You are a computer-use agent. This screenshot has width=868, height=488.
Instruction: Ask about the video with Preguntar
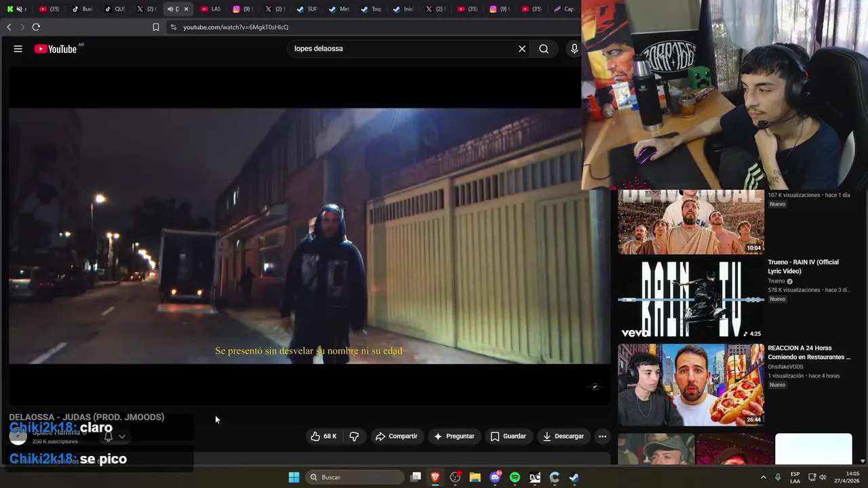454,436
